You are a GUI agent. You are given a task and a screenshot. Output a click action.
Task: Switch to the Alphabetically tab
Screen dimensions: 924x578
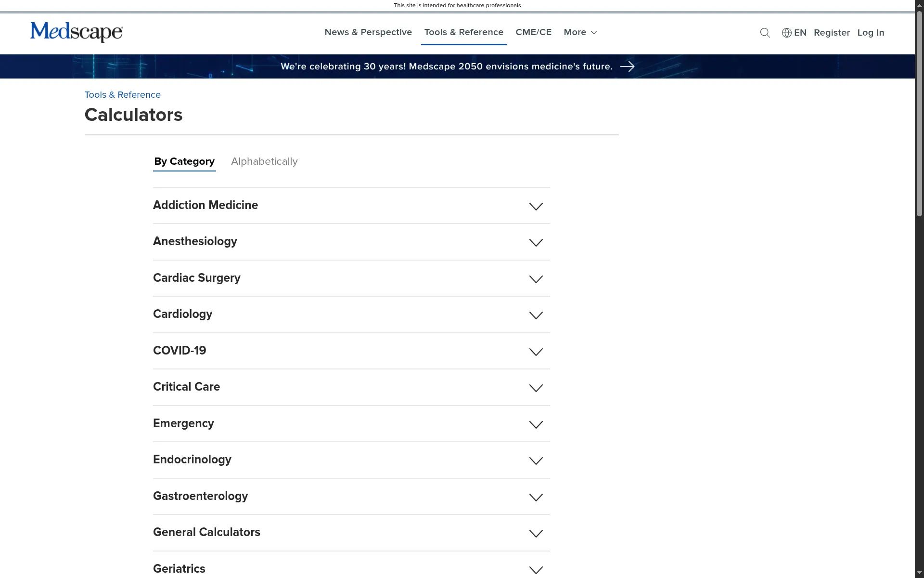(264, 162)
